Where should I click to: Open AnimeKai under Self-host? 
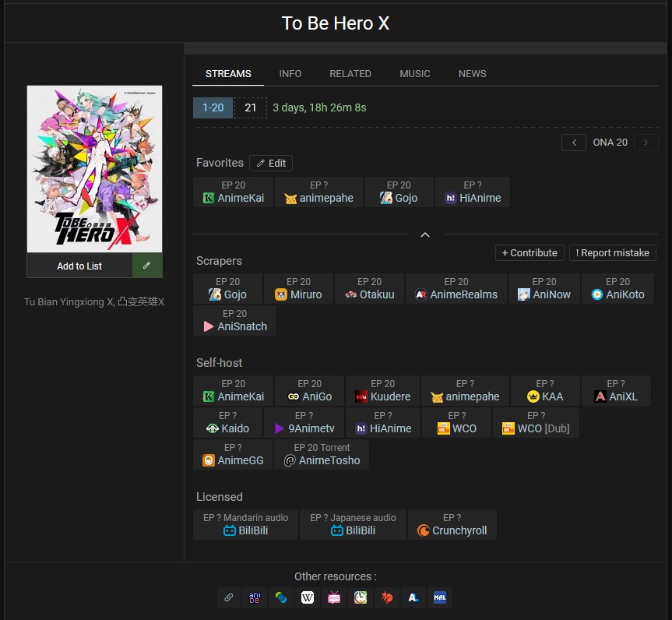(233, 390)
